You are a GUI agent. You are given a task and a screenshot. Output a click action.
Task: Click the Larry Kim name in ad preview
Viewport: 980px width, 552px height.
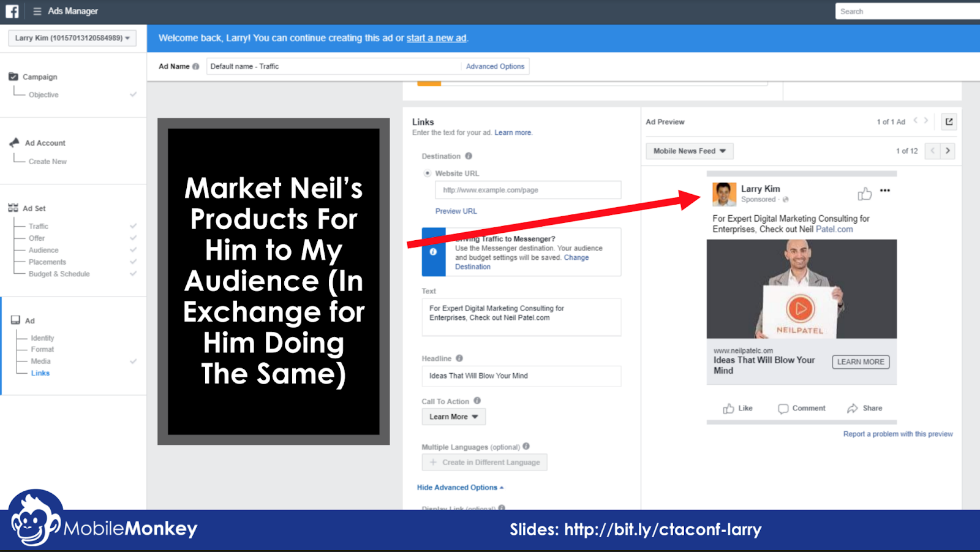[760, 189]
